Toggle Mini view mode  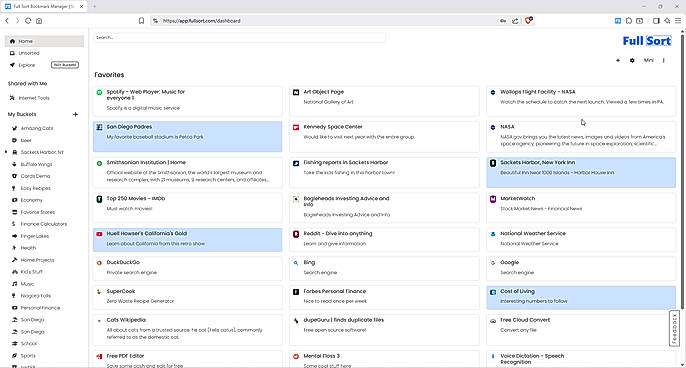pyautogui.click(x=648, y=60)
